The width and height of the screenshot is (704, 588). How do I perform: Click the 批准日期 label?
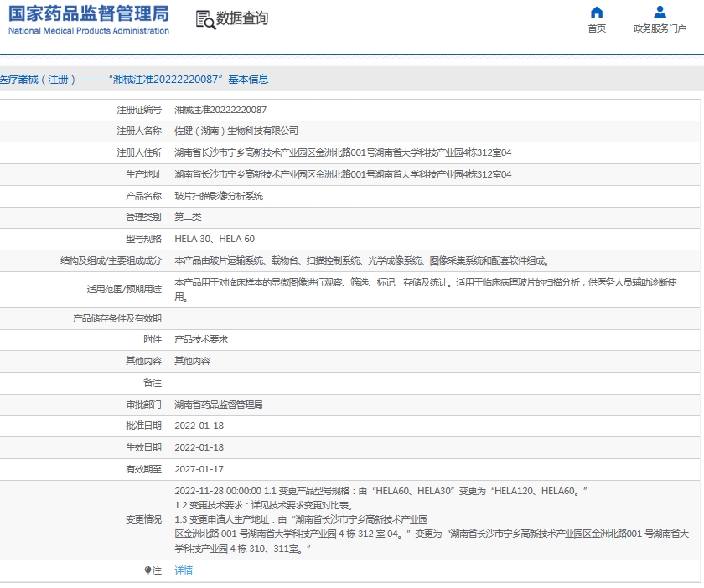tap(143, 426)
